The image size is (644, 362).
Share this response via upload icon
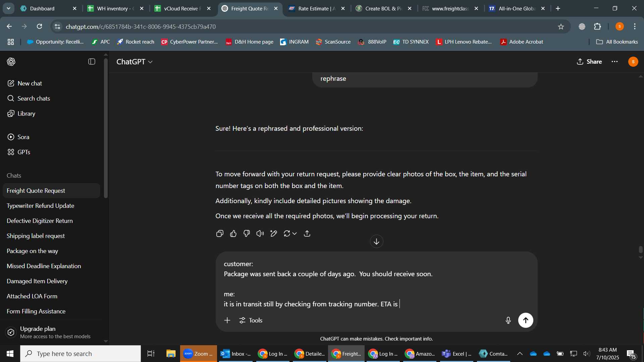click(x=307, y=234)
